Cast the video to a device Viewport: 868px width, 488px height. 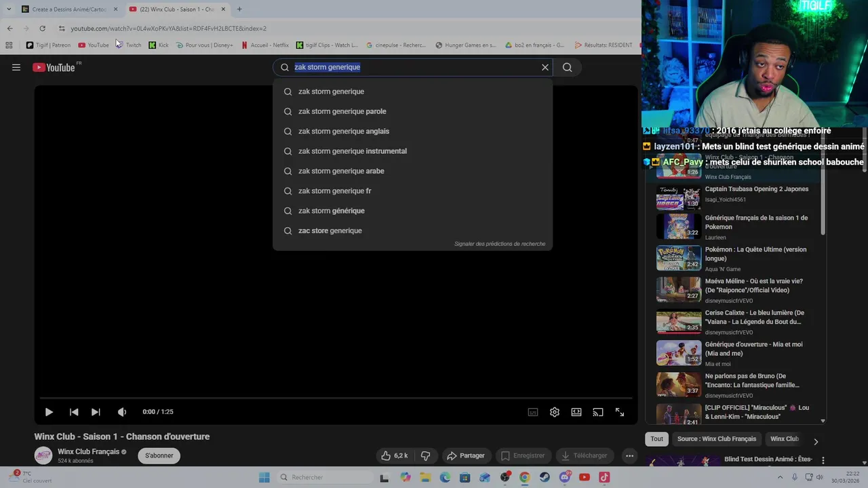(x=598, y=412)
